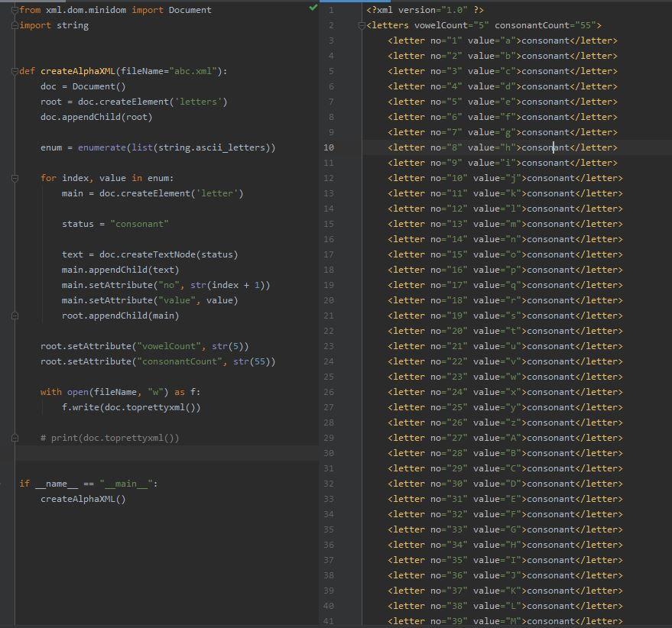Collapse the <letters> root element in XML
The image size is (672, 628).
[362, 25]
